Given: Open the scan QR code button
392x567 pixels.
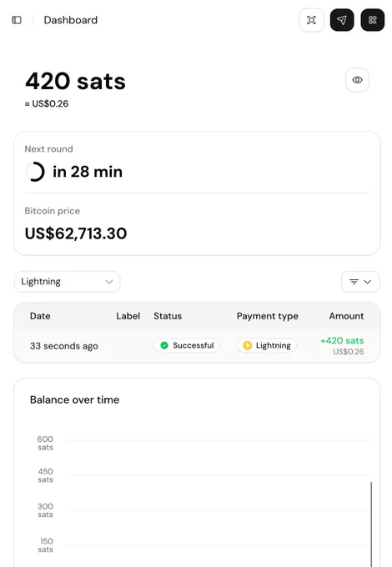Looking at the screenshot, I should [x=311, y=20].
